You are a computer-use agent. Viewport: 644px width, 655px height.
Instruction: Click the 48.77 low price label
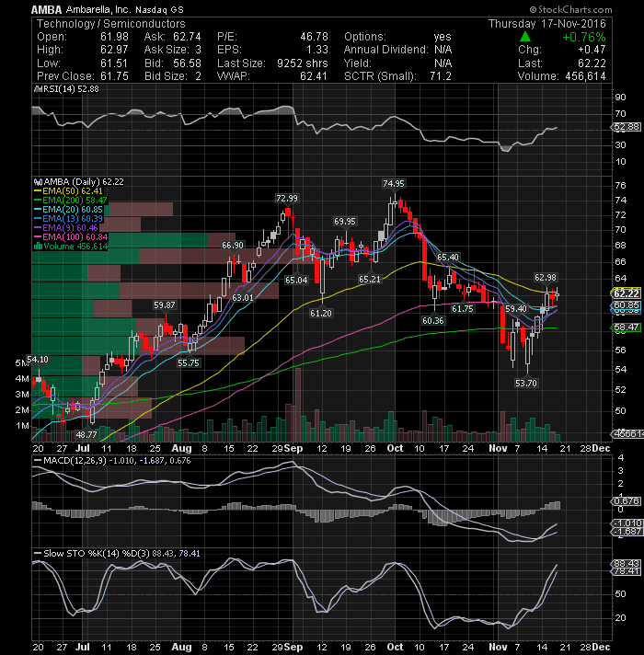tap(86, 435)
